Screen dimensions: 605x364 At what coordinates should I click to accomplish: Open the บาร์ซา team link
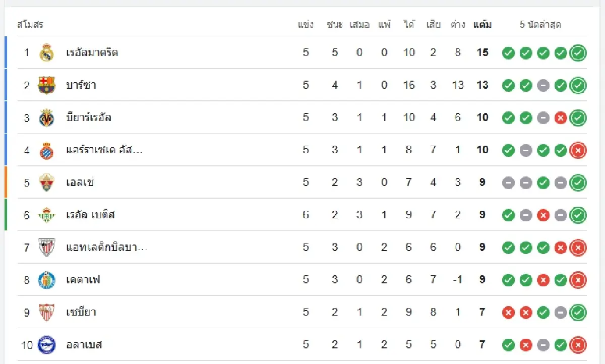coord(81,85)
